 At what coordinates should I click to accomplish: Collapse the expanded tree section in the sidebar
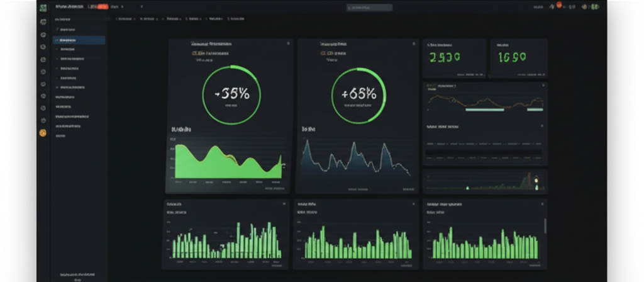click(57, 30)
